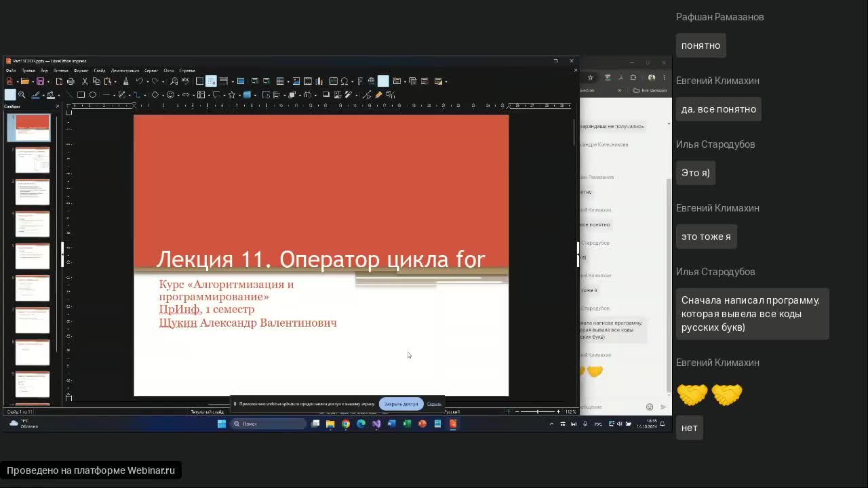Toggle Snap to Grid highlighted button
Viewport: 868px width, 488px height.
coord(211,81)
